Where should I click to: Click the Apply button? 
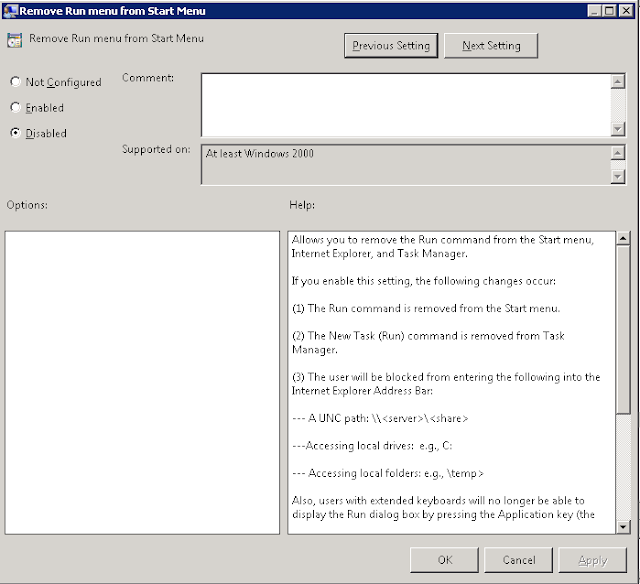(x=592, y=560)
